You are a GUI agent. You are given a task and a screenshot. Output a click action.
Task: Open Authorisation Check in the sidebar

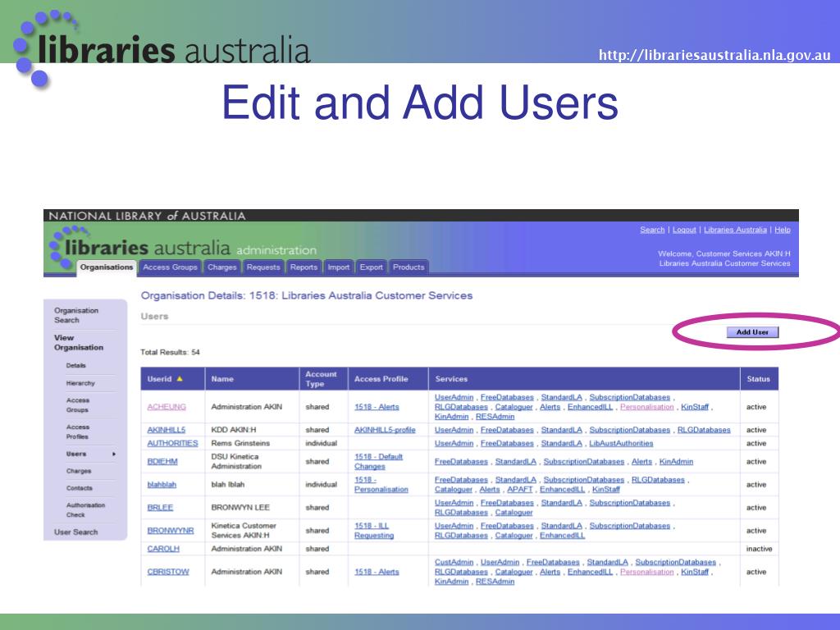coord(85,510)
